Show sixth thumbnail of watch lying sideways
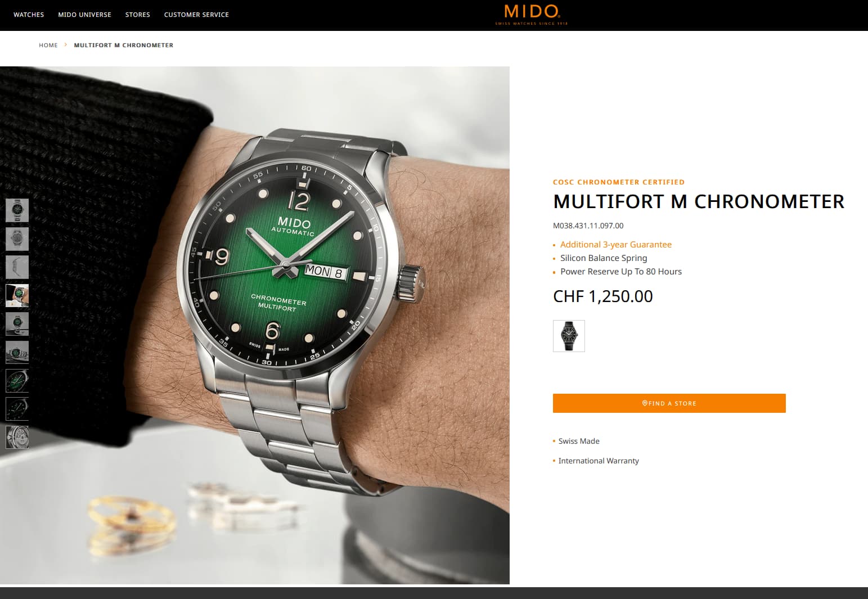The image size is (868, 599). [x=17, y=352]
